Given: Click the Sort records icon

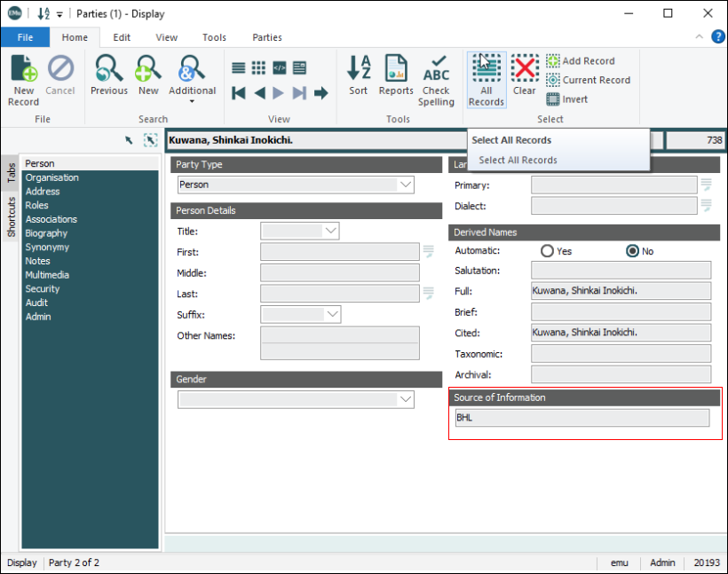Looking at the screenshot, I should (x=359, y=78).
